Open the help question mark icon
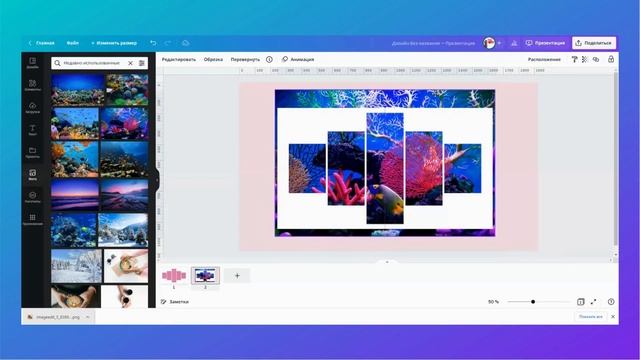Viewport: 640px width, 360px height. 611,302
